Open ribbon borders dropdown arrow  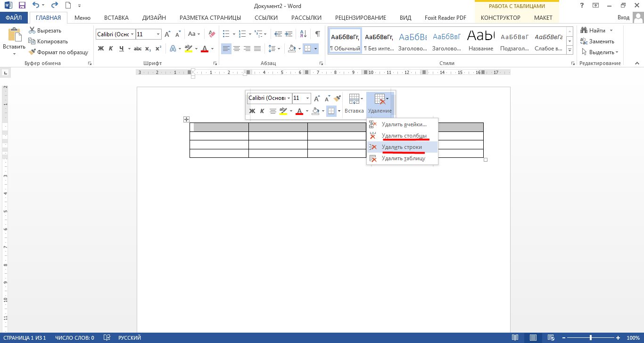click(x=316, y=49)
